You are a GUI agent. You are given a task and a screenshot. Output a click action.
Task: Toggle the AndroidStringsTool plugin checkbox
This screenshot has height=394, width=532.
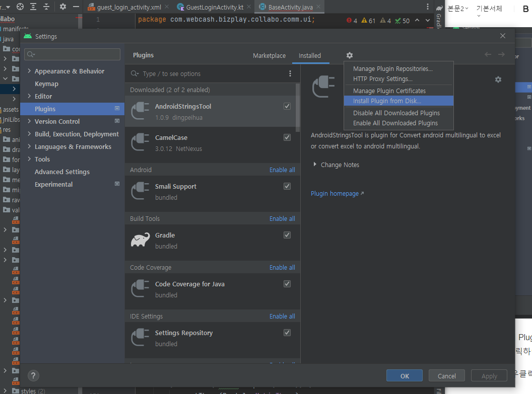pyautogui.click(x=287, y=106)
